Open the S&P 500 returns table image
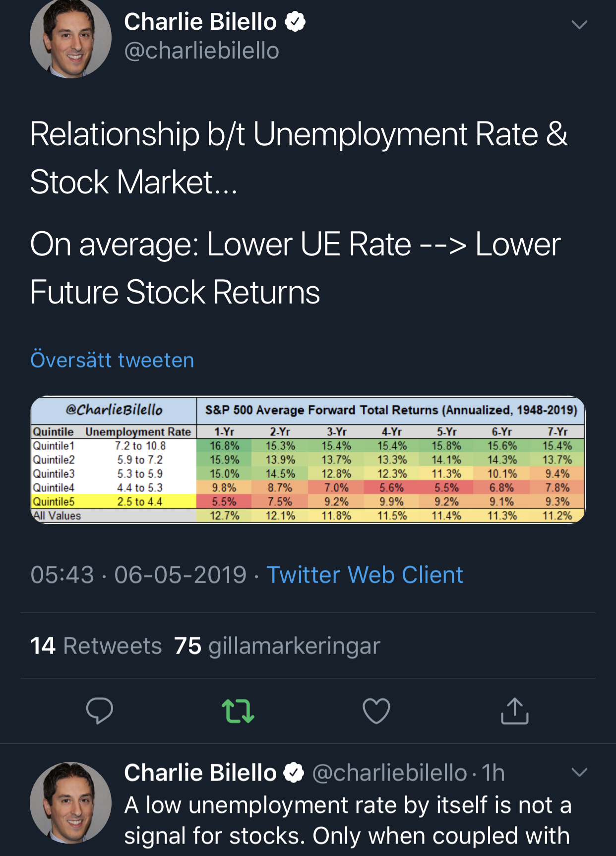Image resolution: width=616 pixels, height=856 pixels. (x=308, y=460)
